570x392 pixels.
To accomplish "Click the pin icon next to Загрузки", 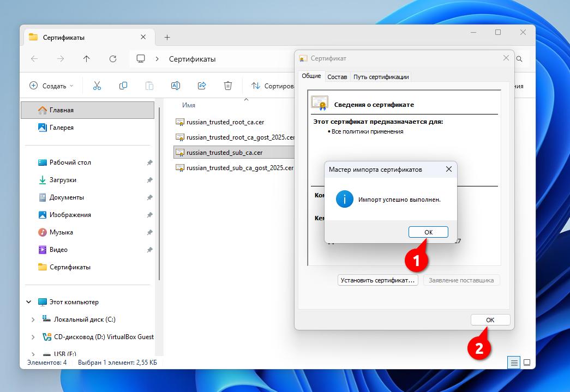I will [149, 180].
